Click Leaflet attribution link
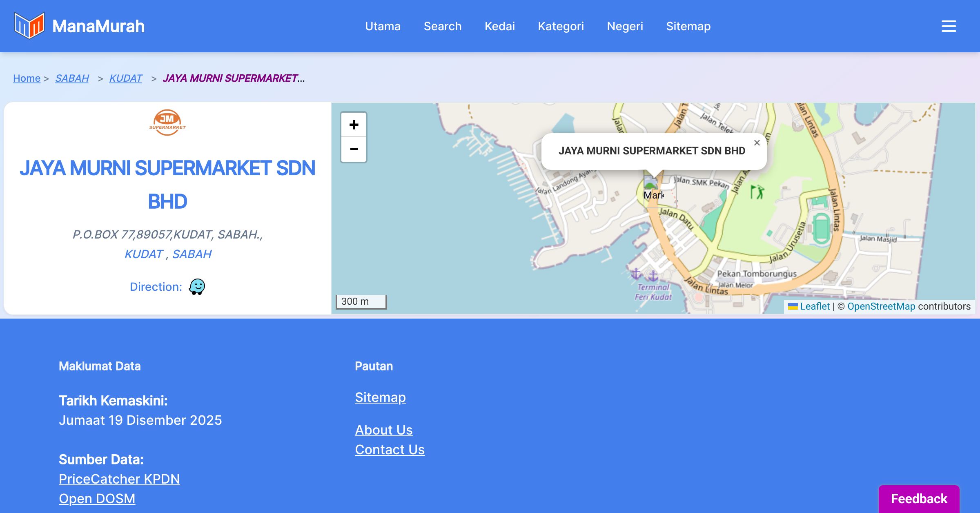 (x=815, y=306)
